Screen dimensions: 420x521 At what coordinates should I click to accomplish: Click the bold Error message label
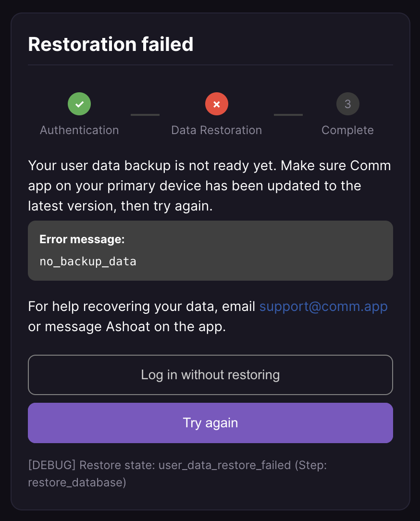82,239
